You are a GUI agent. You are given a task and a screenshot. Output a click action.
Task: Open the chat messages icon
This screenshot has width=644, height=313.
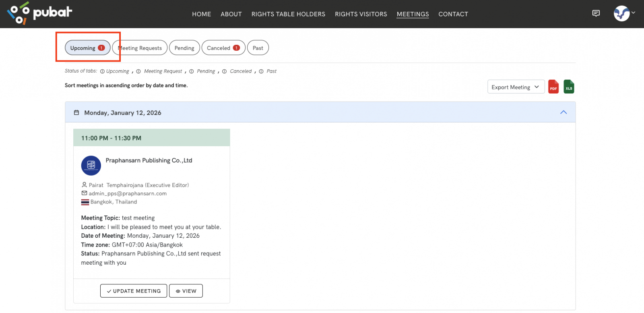(596, 13)
